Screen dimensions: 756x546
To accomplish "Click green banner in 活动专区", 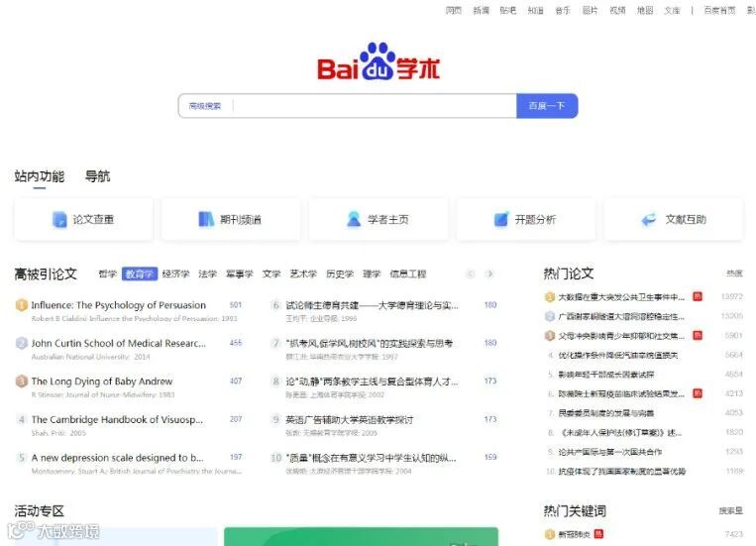I will 361,536.
